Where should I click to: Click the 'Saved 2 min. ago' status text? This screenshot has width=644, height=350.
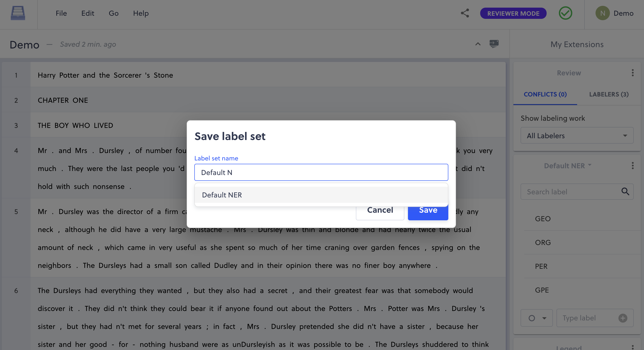(x=88, y=44)
